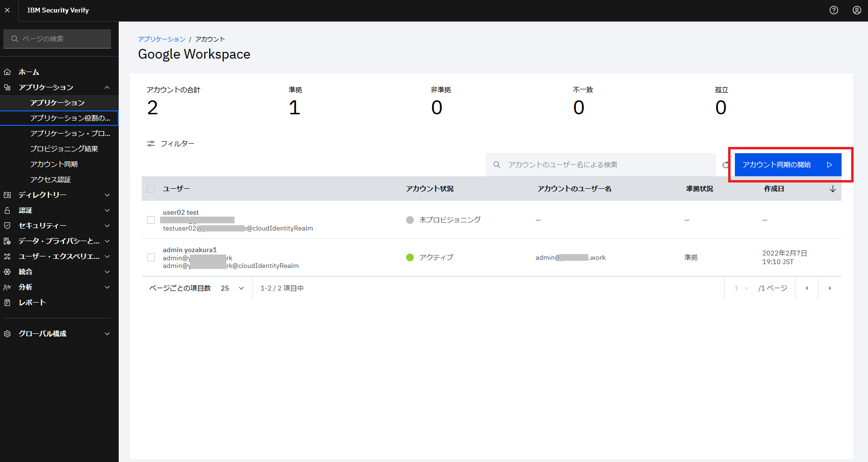Click the 未プロビジョニング status text
This screenshot has height=462, width=868.
pos(450,219)
